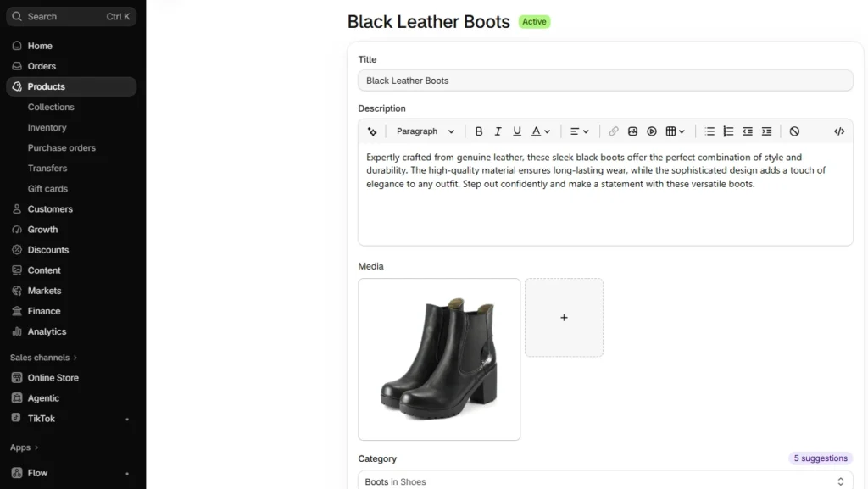Viewport: 868px width, 489px height.
Task: Click the Online Store storefront icon
Action: click(x=17, y=378)
